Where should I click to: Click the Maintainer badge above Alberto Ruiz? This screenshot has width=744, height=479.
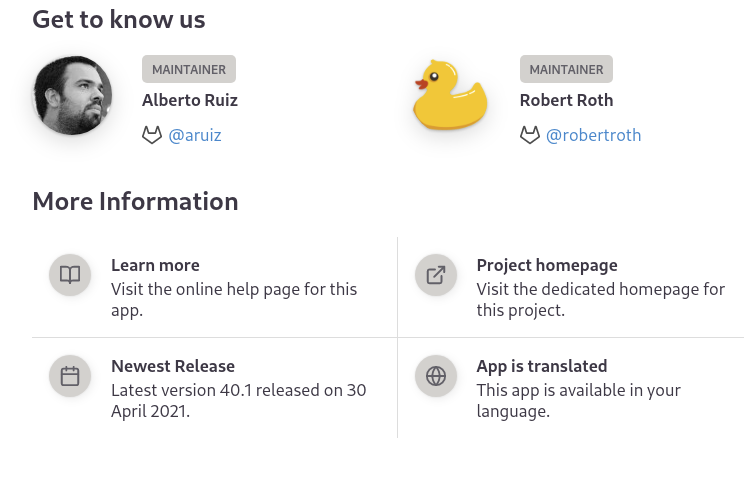pos(189,69)
